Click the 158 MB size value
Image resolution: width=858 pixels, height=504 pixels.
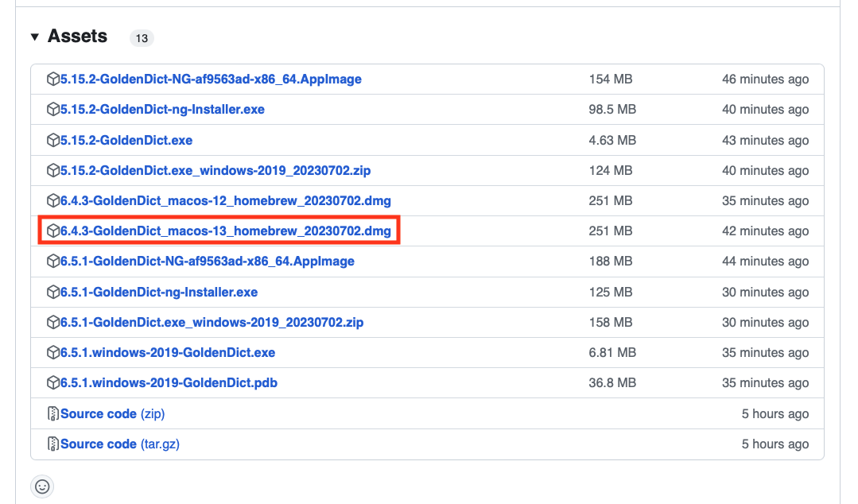click(x=611, y=322)
